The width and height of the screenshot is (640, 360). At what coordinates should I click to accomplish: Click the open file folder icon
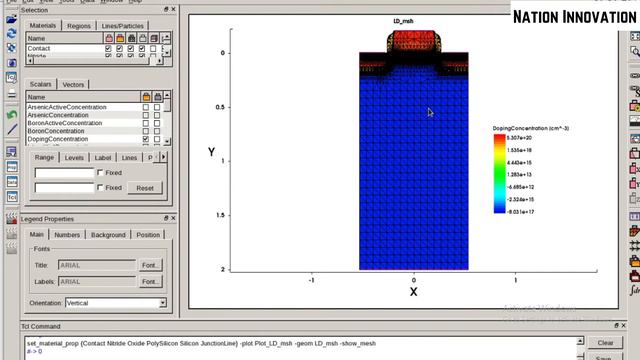[11, 19]
